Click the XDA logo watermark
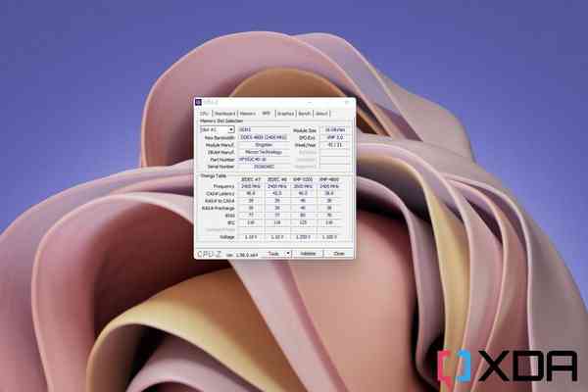The height and width of the screenshot is (392, 588). coord(508,365)
